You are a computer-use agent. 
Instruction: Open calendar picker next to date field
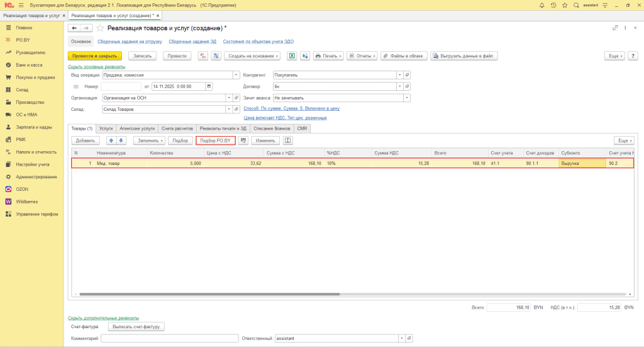tap(209, 86)
